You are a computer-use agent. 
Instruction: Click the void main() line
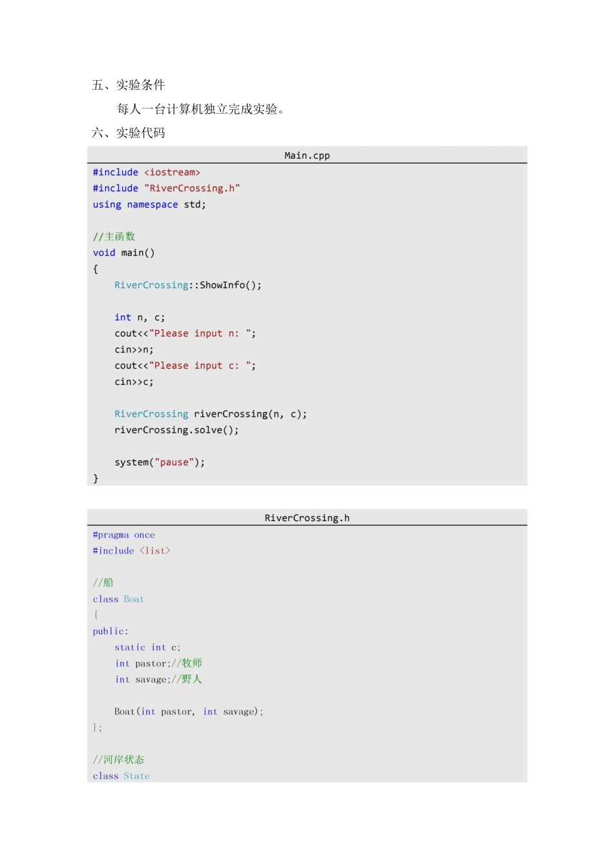124,253
